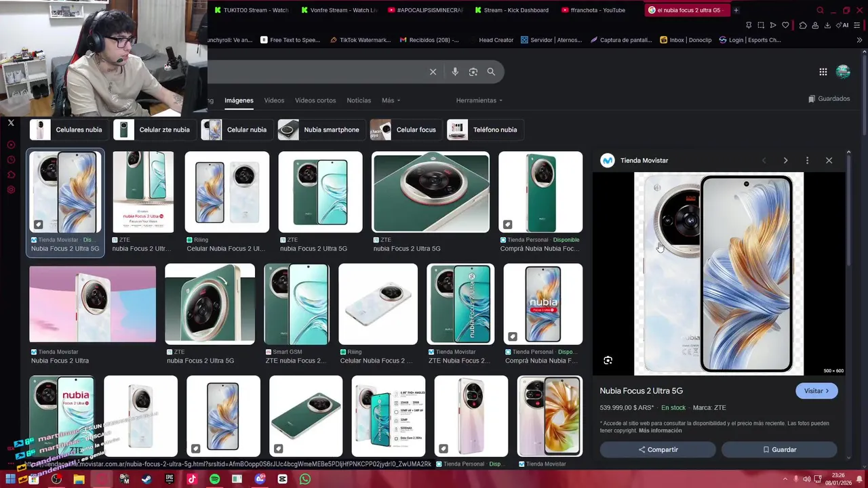The image size is (868, 488).
Task: Open the Google apps grid
Action: coord(823,72)
